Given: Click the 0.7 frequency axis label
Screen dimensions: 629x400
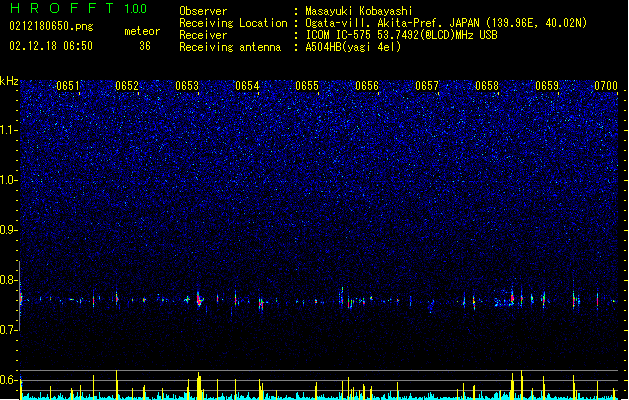Looking at the screenshot, I should [9, 330].
